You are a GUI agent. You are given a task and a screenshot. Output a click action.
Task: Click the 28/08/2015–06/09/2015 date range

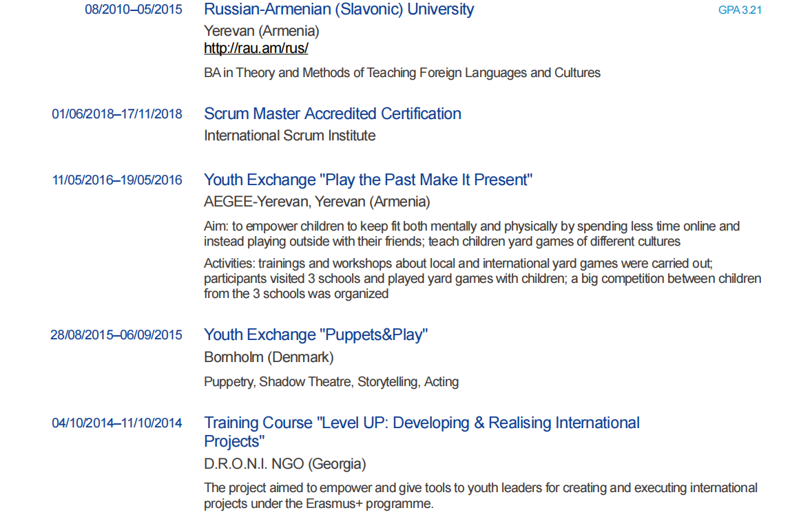[116, 335]
